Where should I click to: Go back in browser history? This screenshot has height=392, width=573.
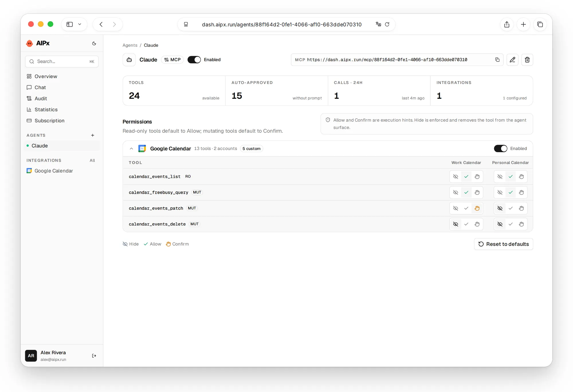pos(101,24)
